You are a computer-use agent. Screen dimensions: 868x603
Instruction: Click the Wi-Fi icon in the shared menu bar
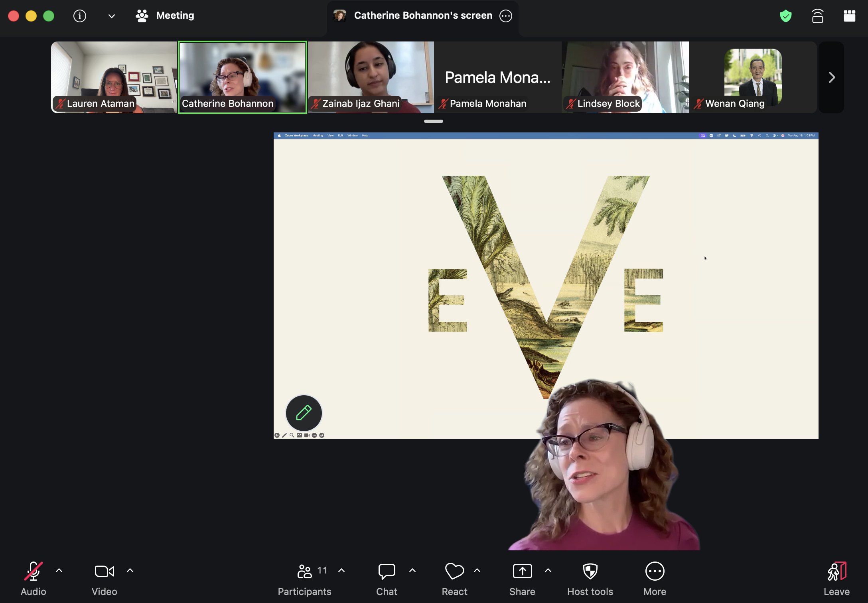(752, 136)
